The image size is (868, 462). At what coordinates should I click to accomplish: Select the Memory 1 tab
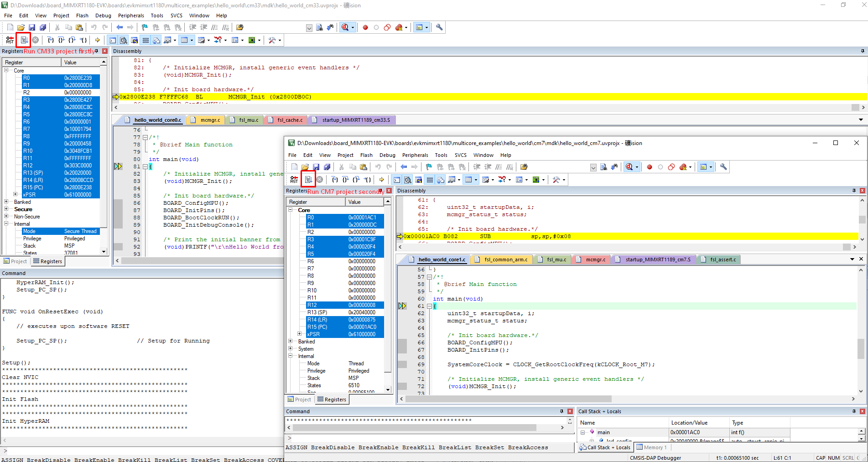[652, 447]
